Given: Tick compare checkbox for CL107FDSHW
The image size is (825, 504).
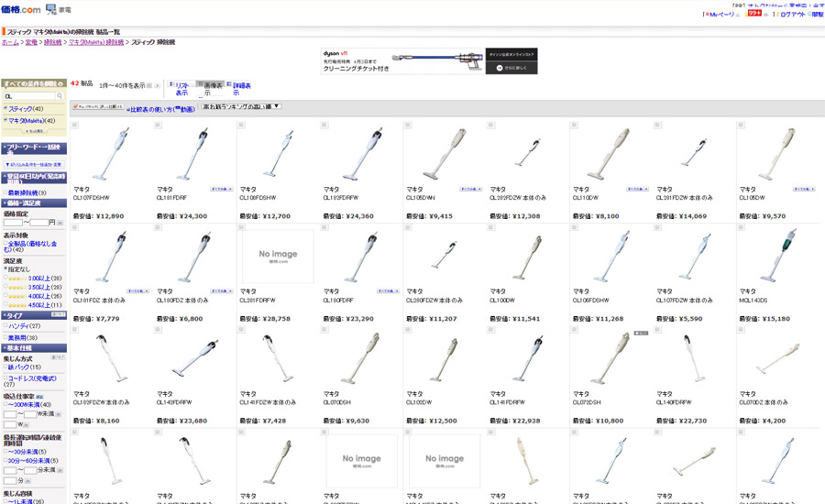Looking at the screenshot, I should click(x=75, y=126).
